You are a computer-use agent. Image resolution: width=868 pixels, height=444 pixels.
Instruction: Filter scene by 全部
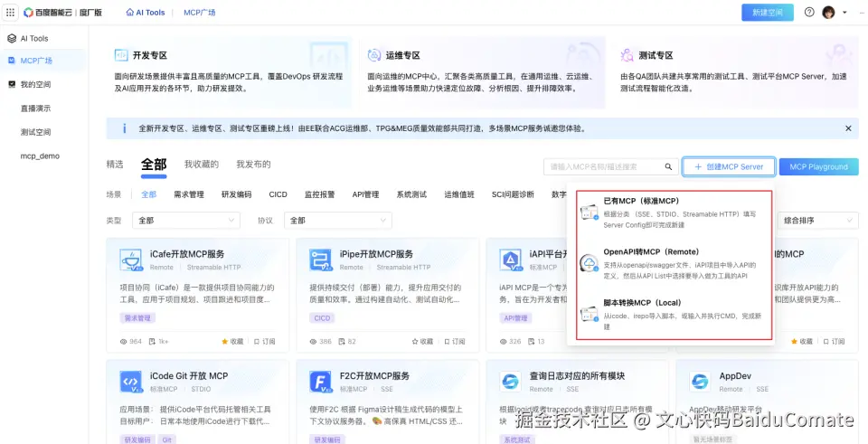click(x=149, y=194)
